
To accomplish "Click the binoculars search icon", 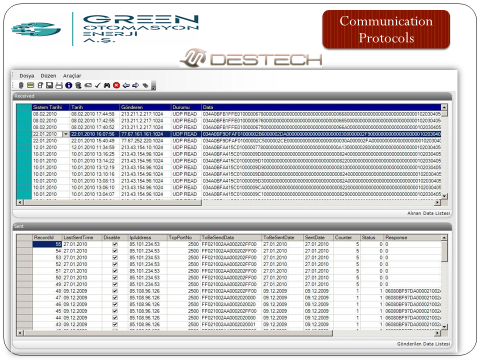I will pos(107,85).
